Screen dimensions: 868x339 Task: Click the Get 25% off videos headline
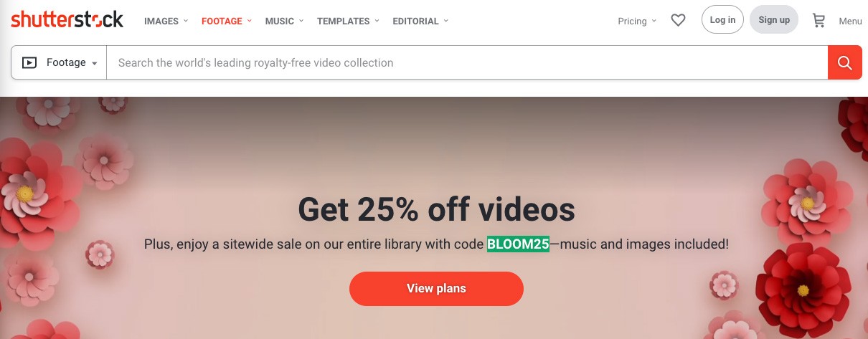pyautogui.click(x=436, y=209)
